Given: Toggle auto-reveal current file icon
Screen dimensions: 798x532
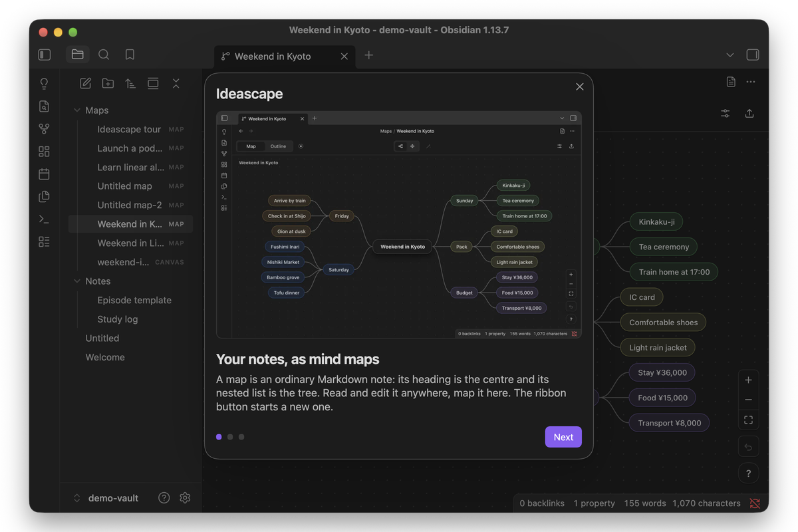Looking at the screenshot, I should coord(153,83).
